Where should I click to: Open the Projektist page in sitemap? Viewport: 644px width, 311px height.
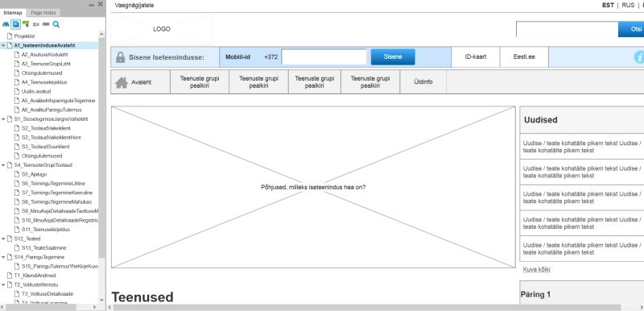click(25, 36)
